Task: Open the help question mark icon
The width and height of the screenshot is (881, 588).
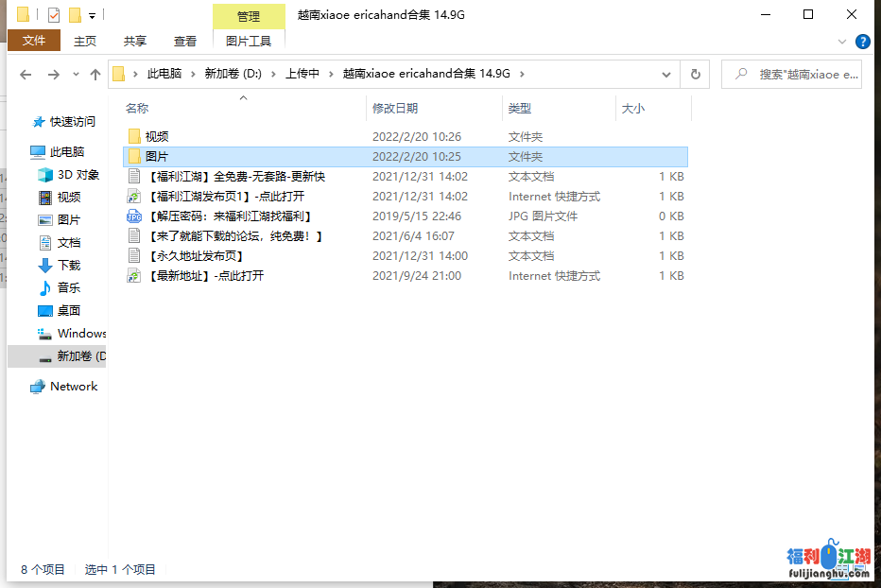Action: click(x=862, y=42)
